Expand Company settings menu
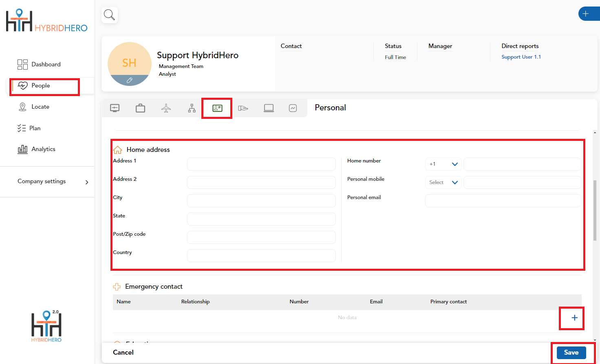 tap(53, 182)
